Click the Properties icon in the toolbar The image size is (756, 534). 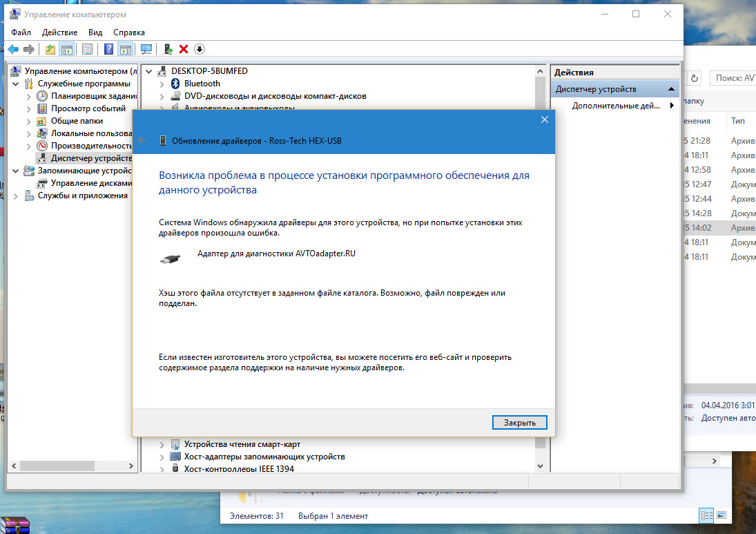pyautogui.click(x=87, y=49)
